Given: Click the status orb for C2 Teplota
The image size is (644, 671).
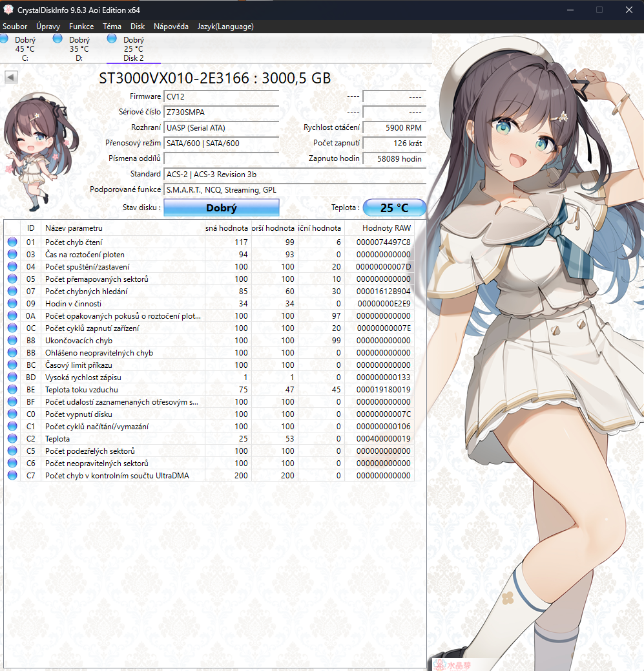Looking at the screenshot, I should pyautogui.click(x=12, y=439).
